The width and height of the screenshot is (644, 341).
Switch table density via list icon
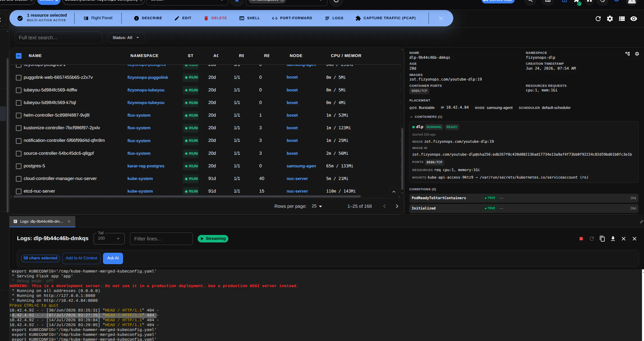pyautogui.click(x=622, y=19)
